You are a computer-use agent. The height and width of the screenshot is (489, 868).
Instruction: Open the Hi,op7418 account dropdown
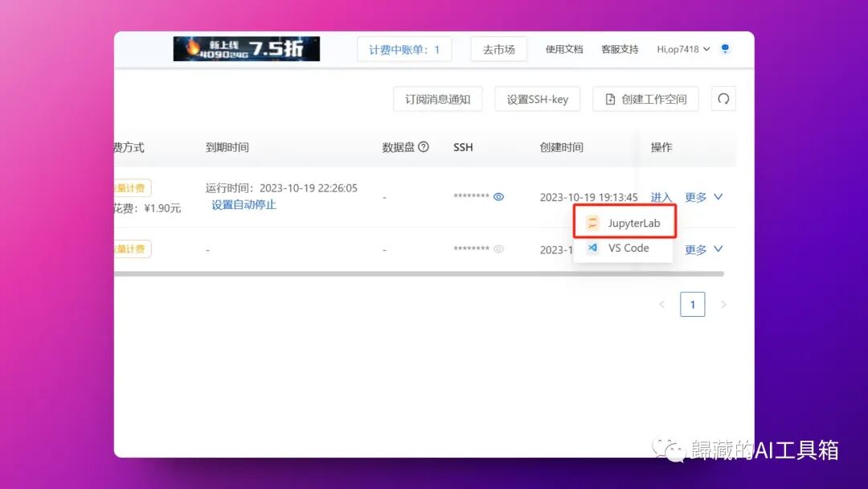point(683,49)
